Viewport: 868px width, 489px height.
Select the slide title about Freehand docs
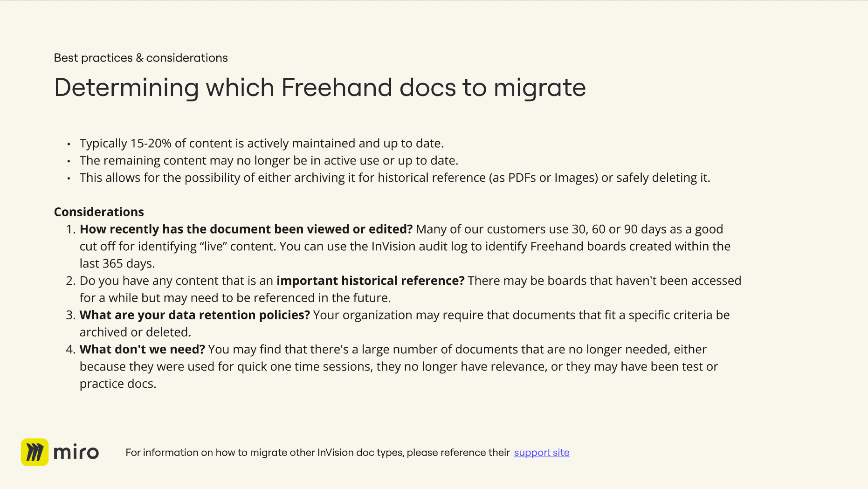(320, 88)
